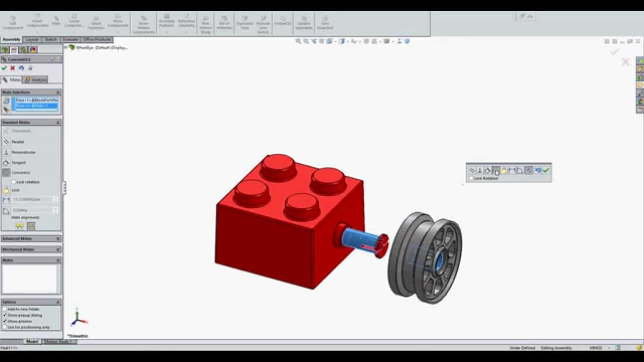Switch to the Layout ribbon tab
644x362 pixels.
point(32,40)
